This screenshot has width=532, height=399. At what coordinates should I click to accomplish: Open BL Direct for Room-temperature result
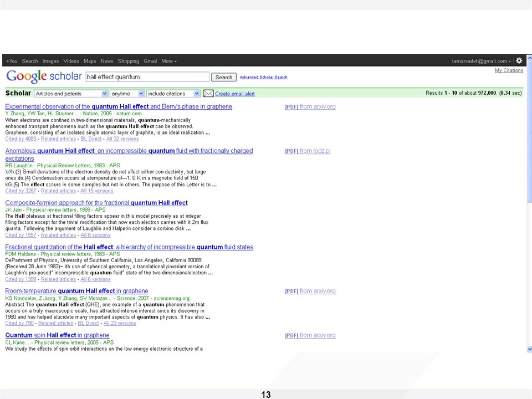(x=88, y=323)
